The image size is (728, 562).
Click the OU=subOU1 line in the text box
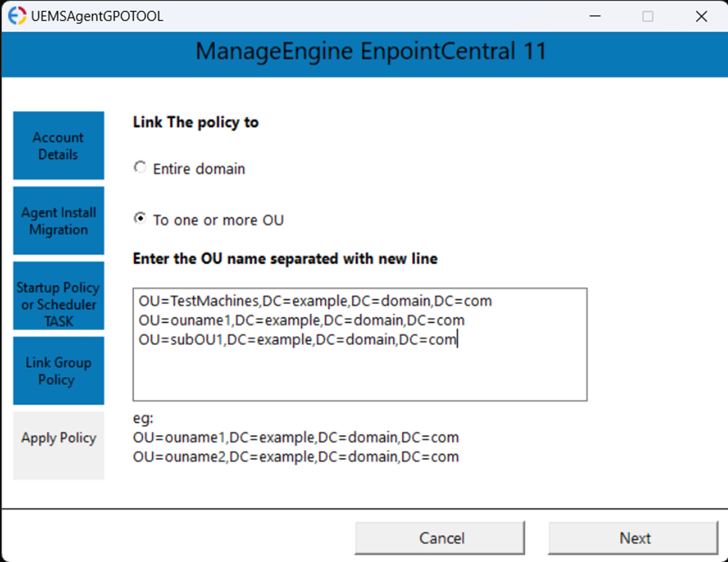297,339
